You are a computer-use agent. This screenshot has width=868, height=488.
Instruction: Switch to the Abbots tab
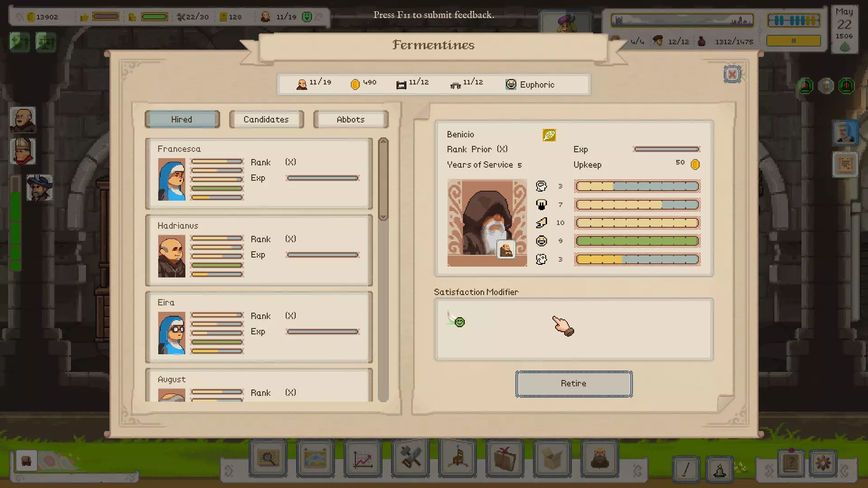(350, 119)
